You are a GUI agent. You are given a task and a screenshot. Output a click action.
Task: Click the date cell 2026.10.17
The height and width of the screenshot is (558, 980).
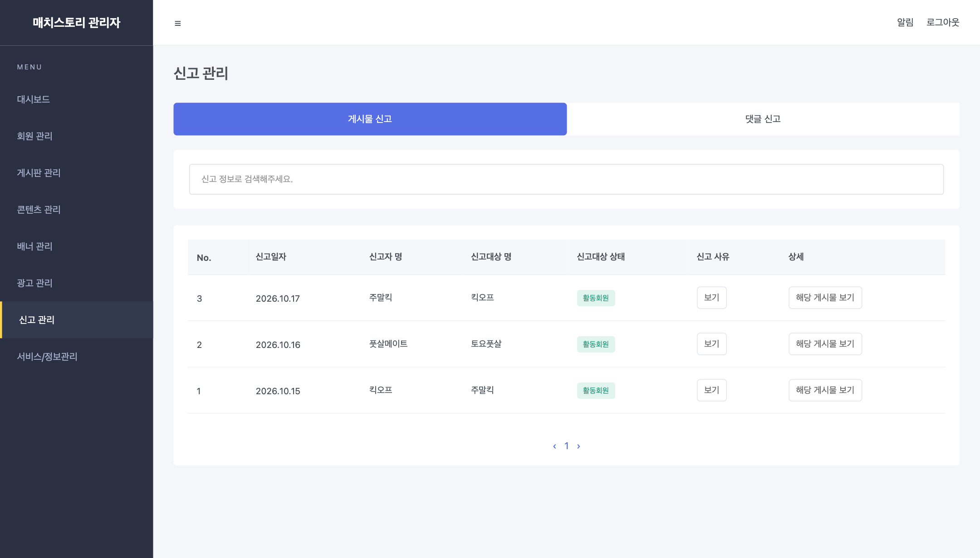pos(278,299)
